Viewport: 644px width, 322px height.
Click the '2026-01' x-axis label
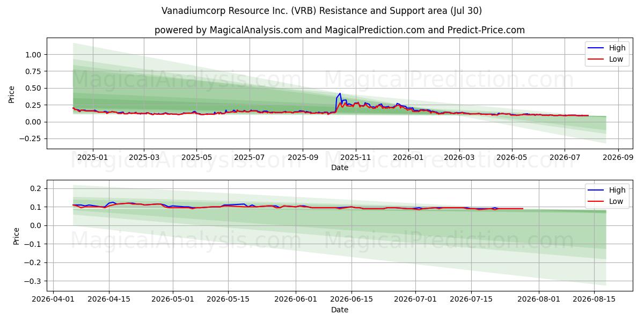click(408, 157)
